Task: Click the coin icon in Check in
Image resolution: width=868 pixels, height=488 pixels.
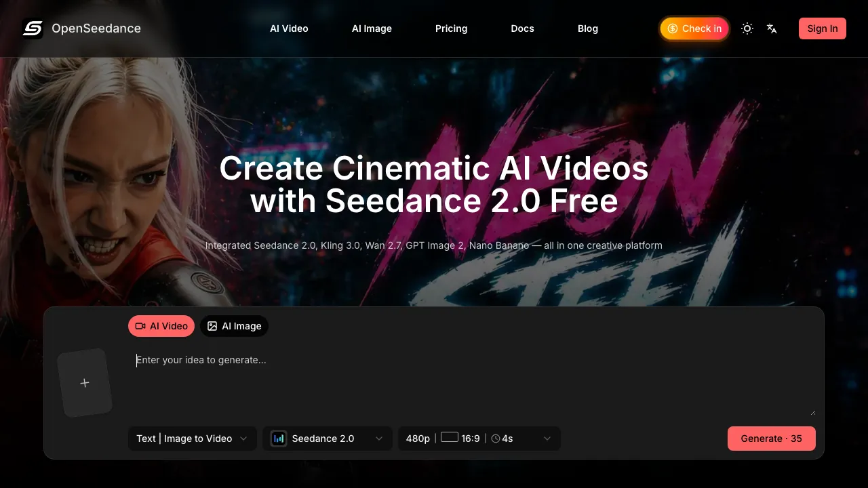Action: click(x=673, y=28)
